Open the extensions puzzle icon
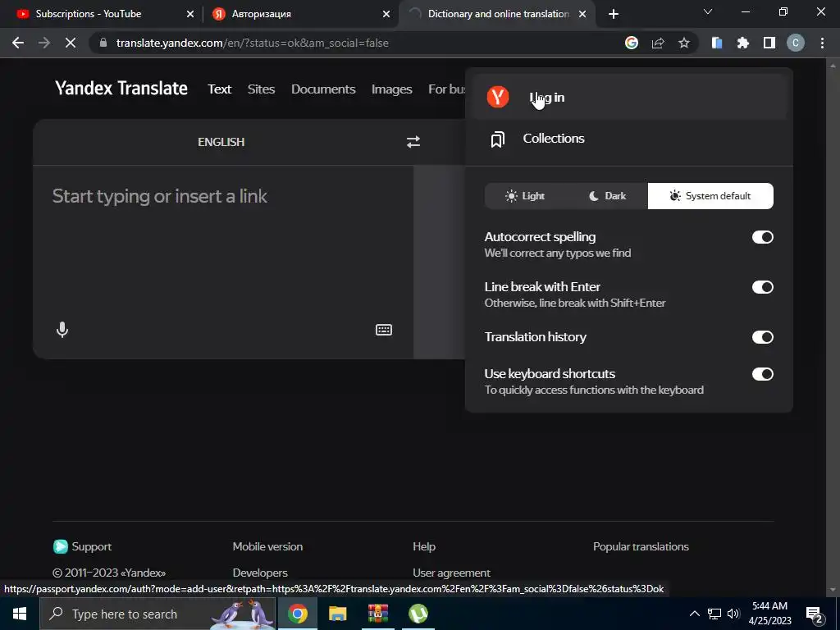Screen dimensions: 840x630 (x=743, y=43)
